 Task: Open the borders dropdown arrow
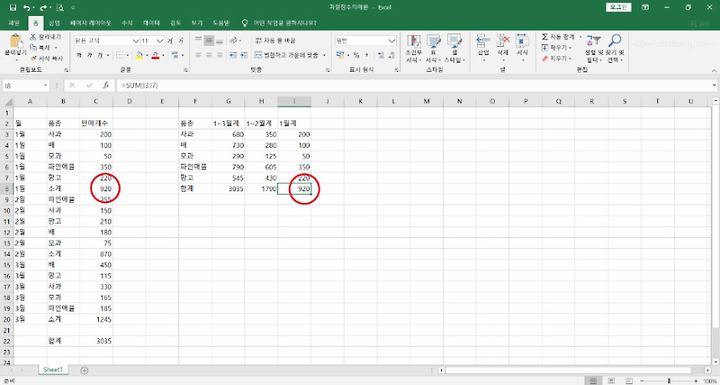coord(128,56)
